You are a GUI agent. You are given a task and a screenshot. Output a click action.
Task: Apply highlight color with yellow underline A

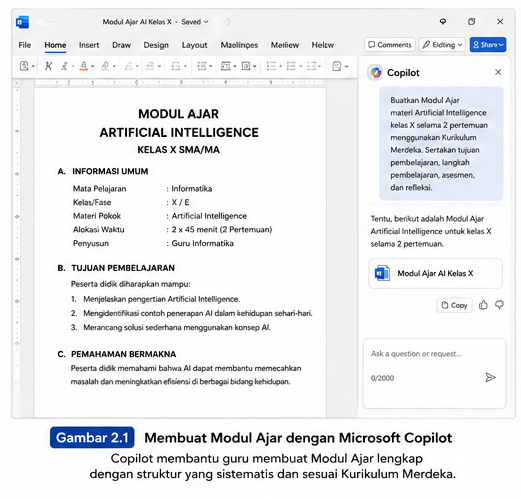coord(105,66)
